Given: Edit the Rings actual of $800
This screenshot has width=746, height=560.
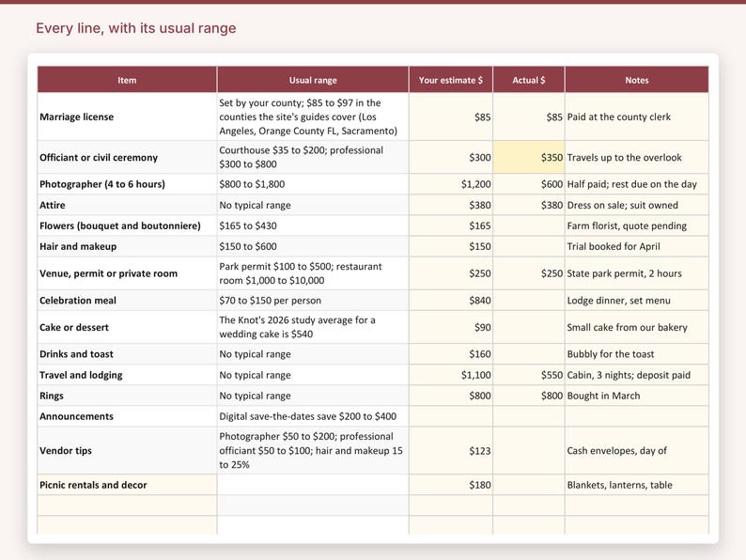Looking at the screenshot, I should (x=529, y=396).
